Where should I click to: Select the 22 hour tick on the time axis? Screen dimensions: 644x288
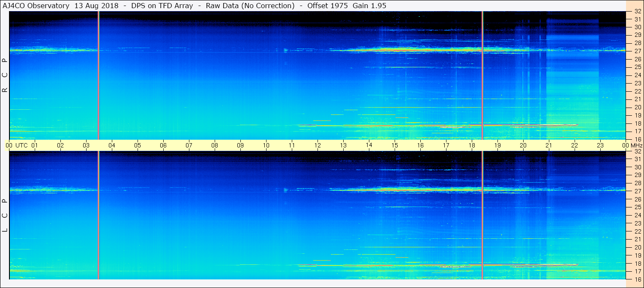pos(575,145)
